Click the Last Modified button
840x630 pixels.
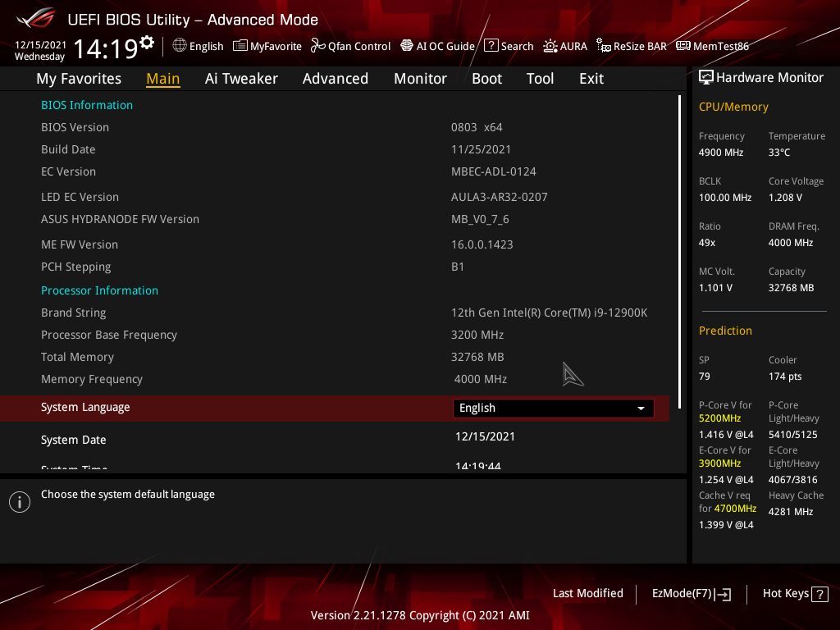click(587, 593)
